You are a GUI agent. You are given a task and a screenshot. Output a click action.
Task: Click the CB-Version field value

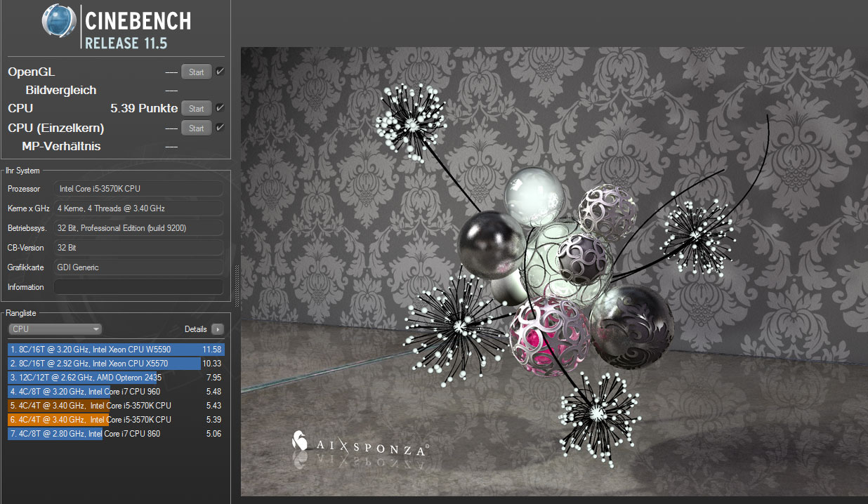coord(138,248)
